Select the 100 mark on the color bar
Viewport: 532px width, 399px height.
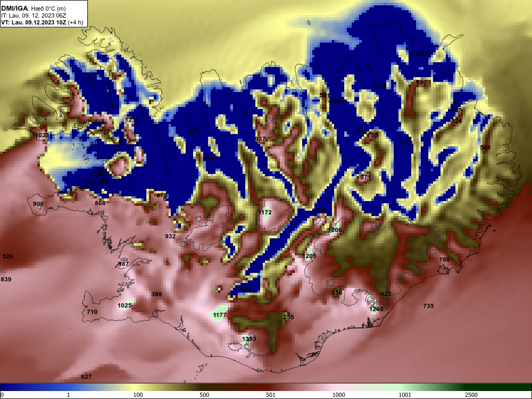coord(138,395)
